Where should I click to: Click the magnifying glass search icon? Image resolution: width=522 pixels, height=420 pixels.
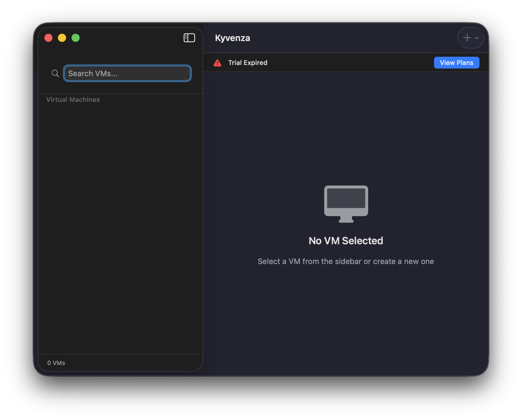coord(55,73)
